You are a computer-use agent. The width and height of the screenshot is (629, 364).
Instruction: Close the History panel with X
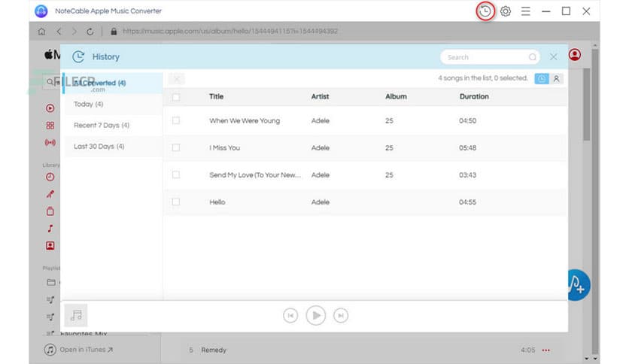554,57
